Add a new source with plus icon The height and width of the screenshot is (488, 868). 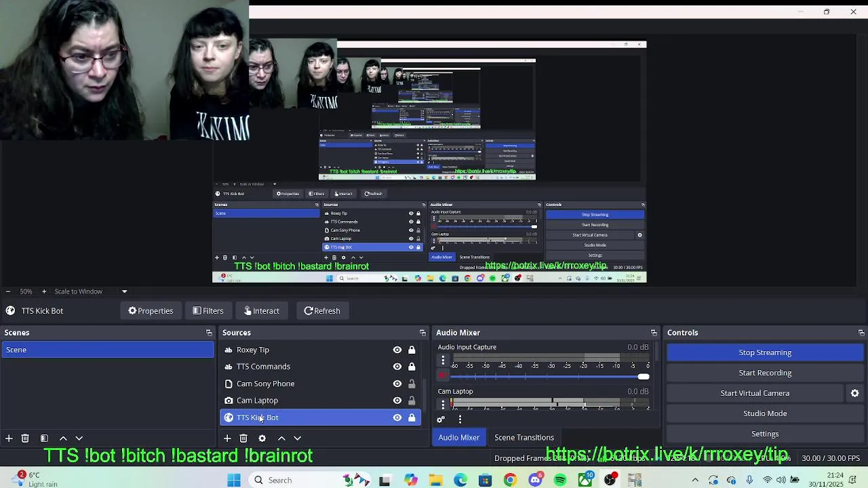click(x=227, y=439)
